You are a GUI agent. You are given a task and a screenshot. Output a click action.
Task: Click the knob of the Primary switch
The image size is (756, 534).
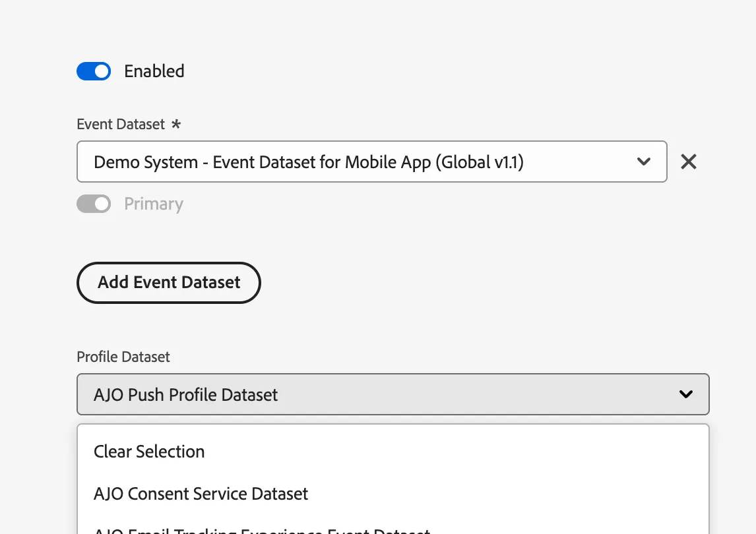101,204
